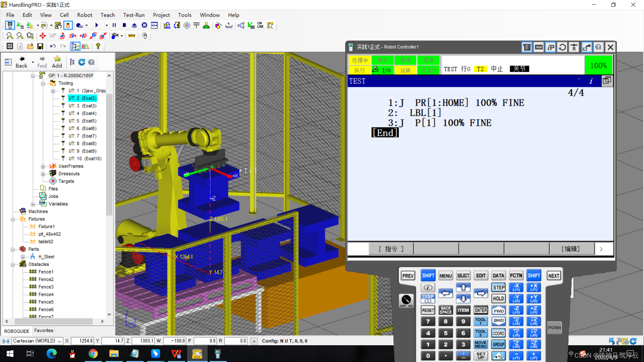
Task: Click the COORD key on pendant
Action: pos(498,334)
